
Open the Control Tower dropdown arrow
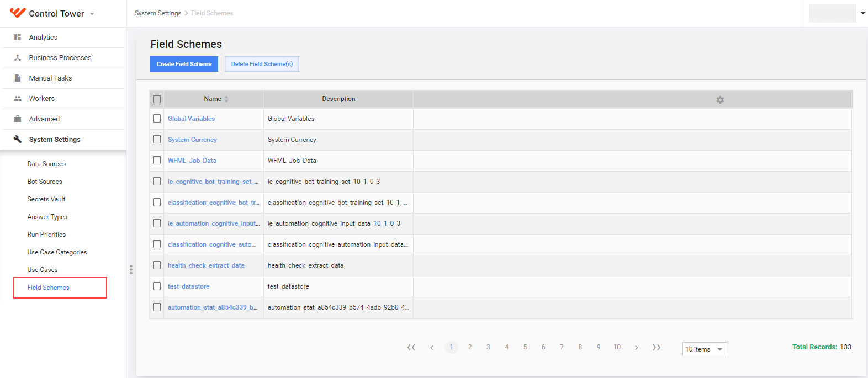click(92, 14)
